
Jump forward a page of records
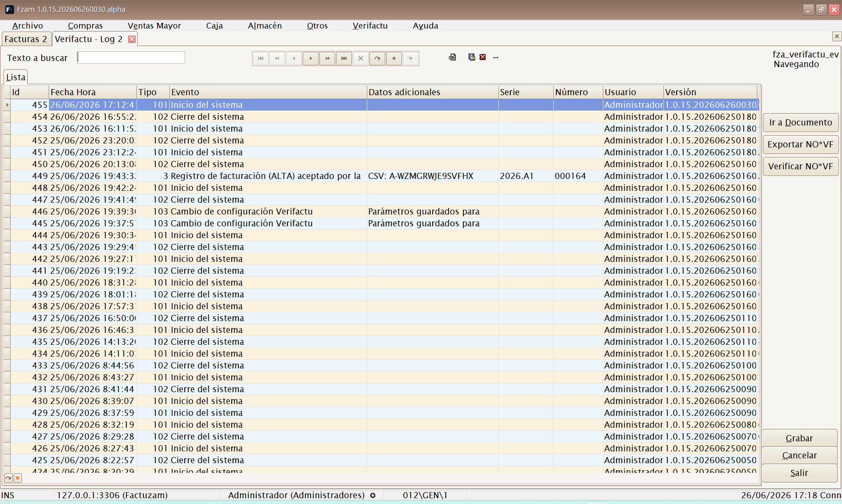click(327, 58)
